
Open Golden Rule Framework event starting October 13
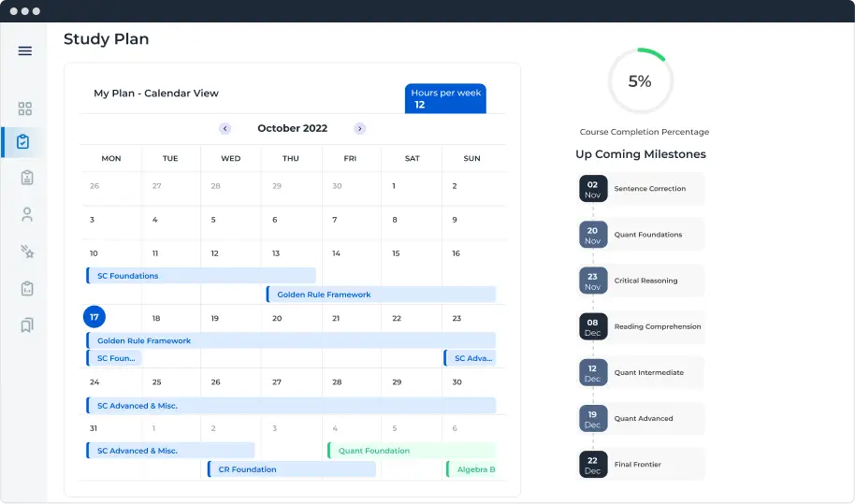pos(381,295)
